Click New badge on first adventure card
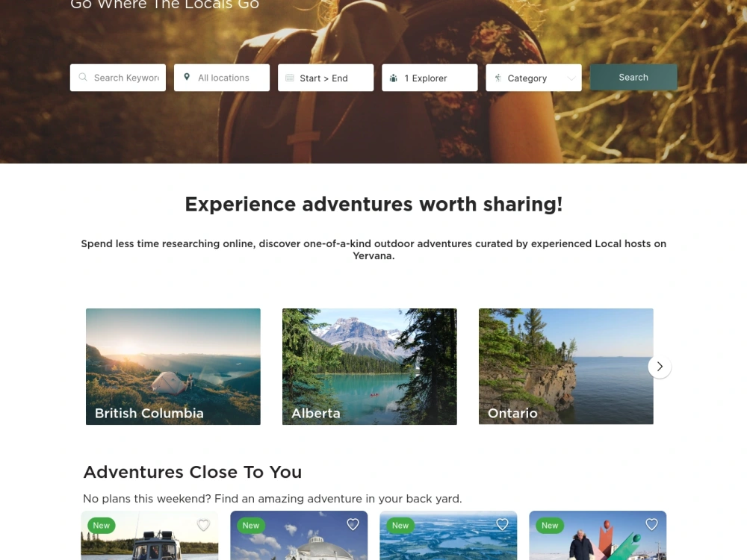The image size is (747, 560). pos(102,525)
